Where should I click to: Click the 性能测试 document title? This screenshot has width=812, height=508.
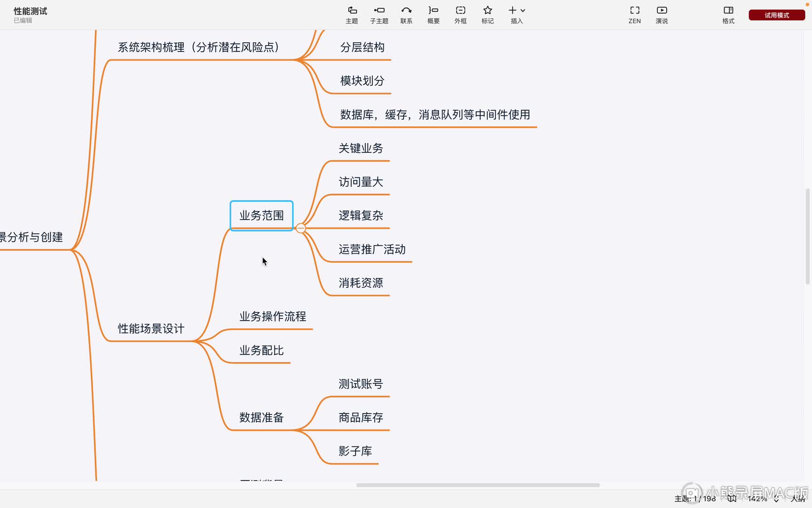tap(30, 11)
